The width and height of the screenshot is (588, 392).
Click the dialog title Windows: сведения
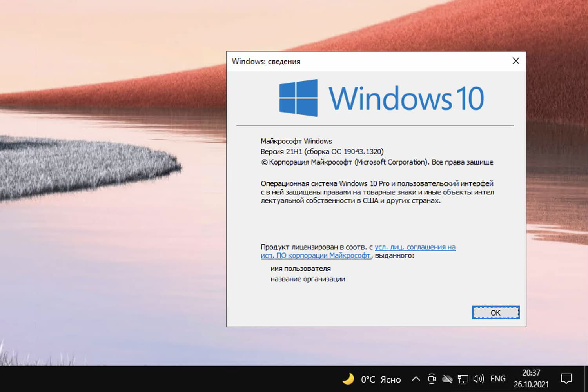[266, 62]
